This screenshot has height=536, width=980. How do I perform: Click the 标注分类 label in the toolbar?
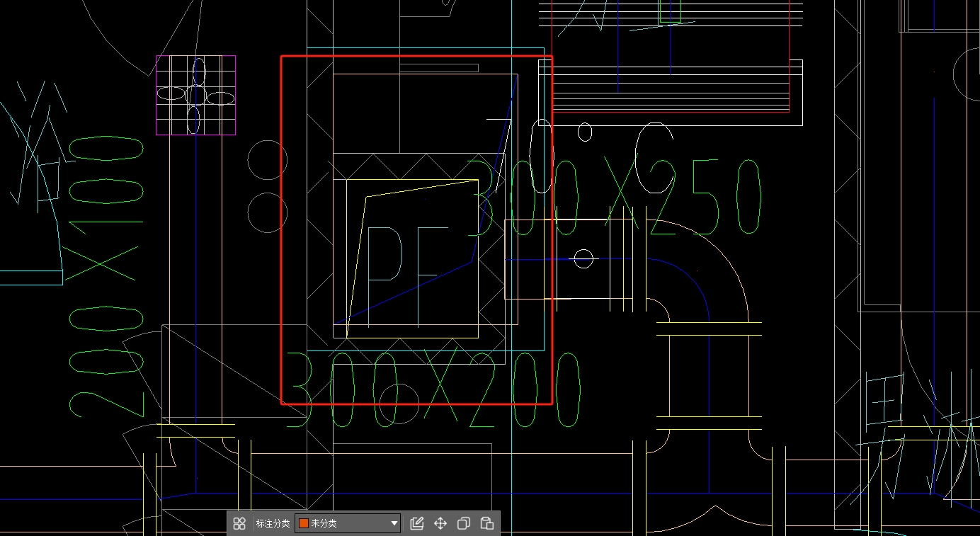pyautogui.click(x=273, y=524)
